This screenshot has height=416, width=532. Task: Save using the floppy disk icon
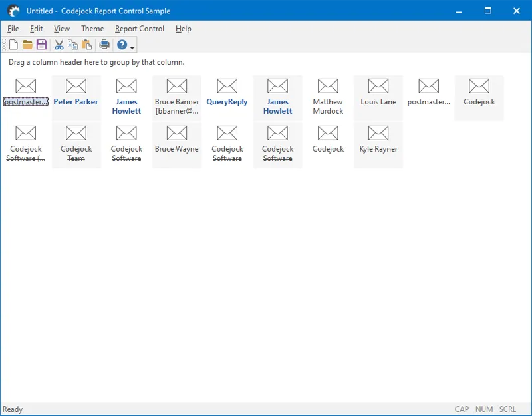point(41,45)
